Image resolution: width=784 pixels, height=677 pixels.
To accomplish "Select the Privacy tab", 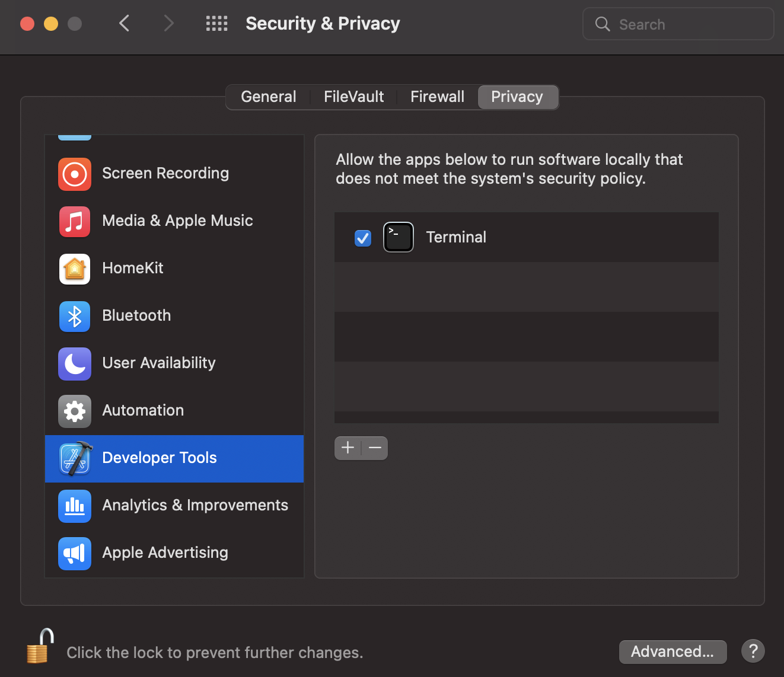I will (518, 97).
